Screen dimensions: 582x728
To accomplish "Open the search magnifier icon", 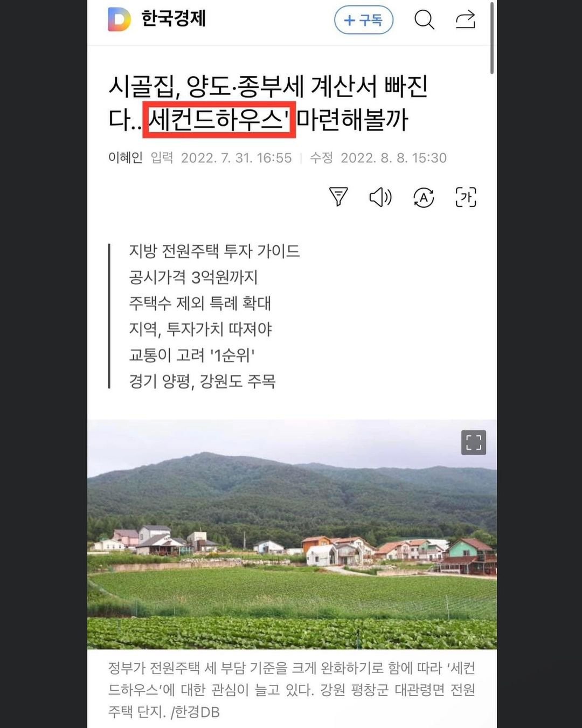I will pyautogui.click(x=424, y=20).
